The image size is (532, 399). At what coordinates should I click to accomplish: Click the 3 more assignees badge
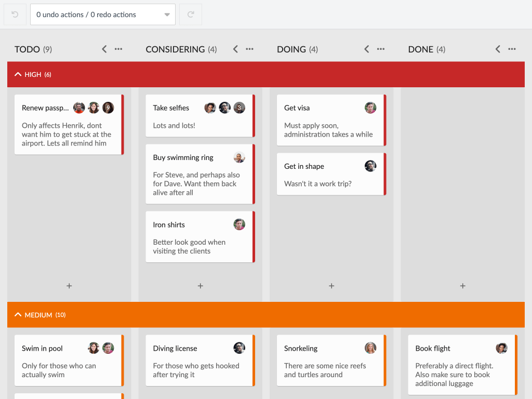click(239, 108)
